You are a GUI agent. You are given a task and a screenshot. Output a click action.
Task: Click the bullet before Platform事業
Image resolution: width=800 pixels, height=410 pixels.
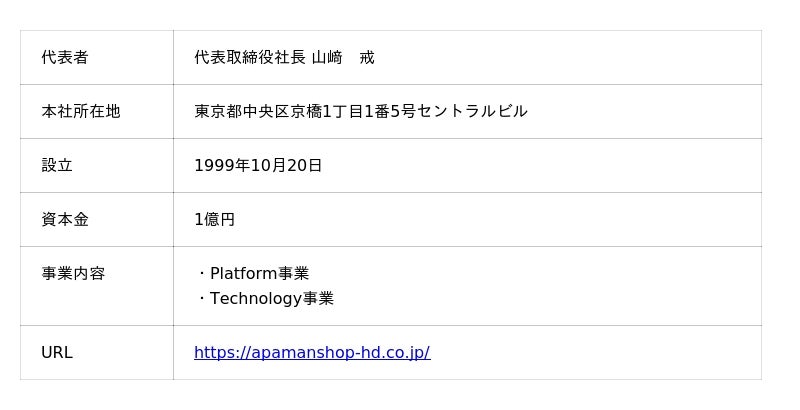coord(201,273)
